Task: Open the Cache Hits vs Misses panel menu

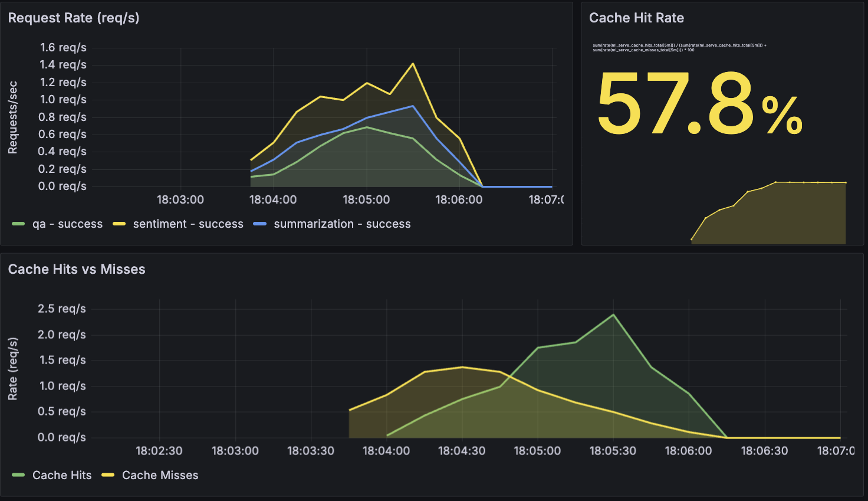Action: point(77,269)
